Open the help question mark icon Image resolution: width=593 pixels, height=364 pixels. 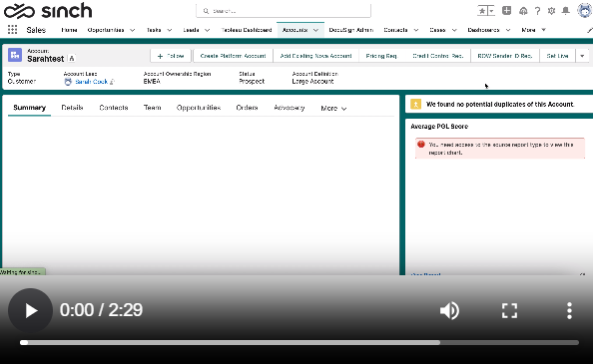[x=537, y=11]
